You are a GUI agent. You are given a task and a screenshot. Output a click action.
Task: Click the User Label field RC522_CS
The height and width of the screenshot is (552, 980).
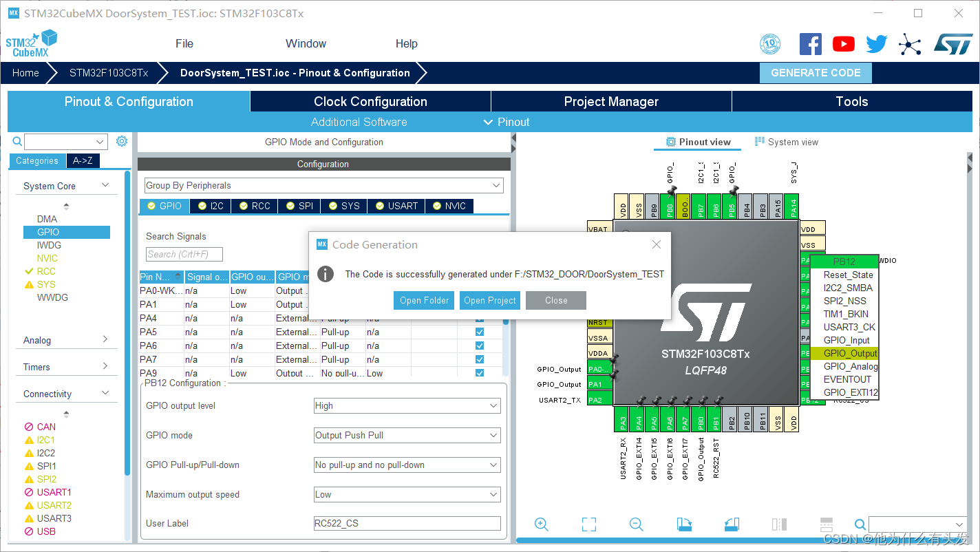tap(407, 523)
